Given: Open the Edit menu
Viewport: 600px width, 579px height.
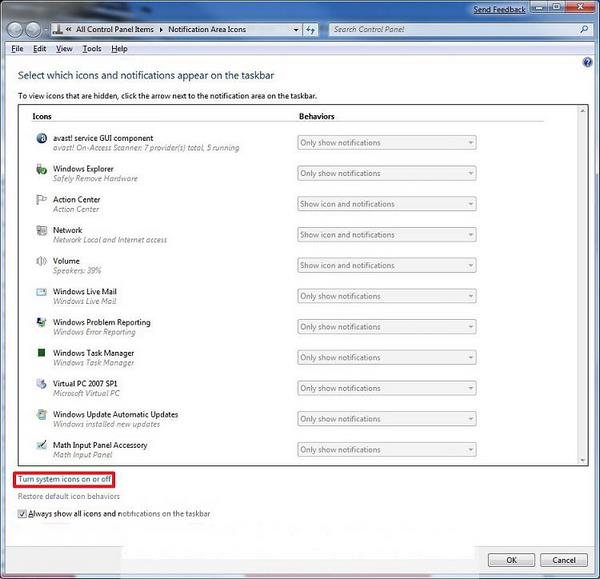Looking at the screenshot, I should coord(39,49).
